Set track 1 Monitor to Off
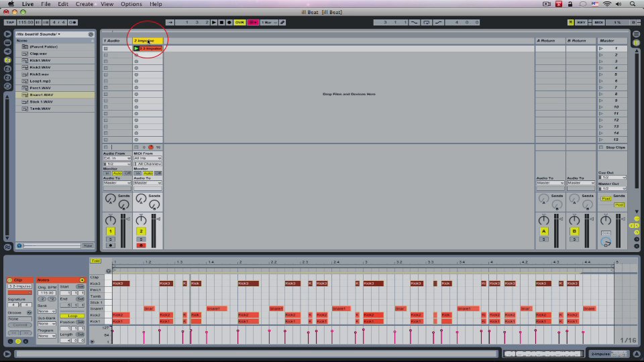This screenshot has width=644, height=362. 127,174
